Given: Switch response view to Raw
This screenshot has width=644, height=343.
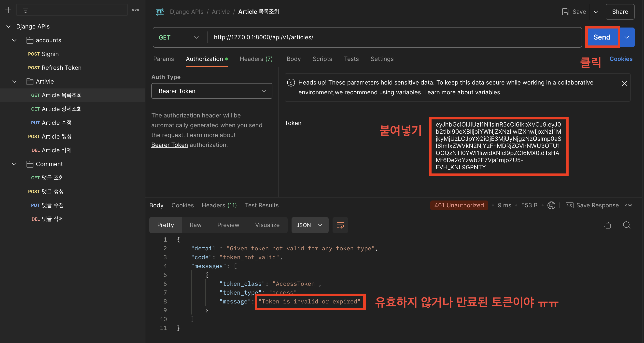Looking at the screenshot, I should 195,225.
